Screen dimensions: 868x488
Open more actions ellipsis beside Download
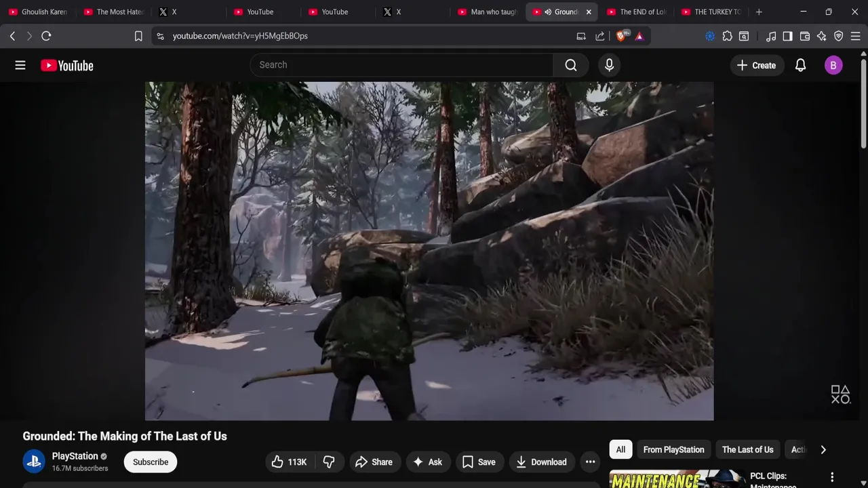click(x=590, y=462)
